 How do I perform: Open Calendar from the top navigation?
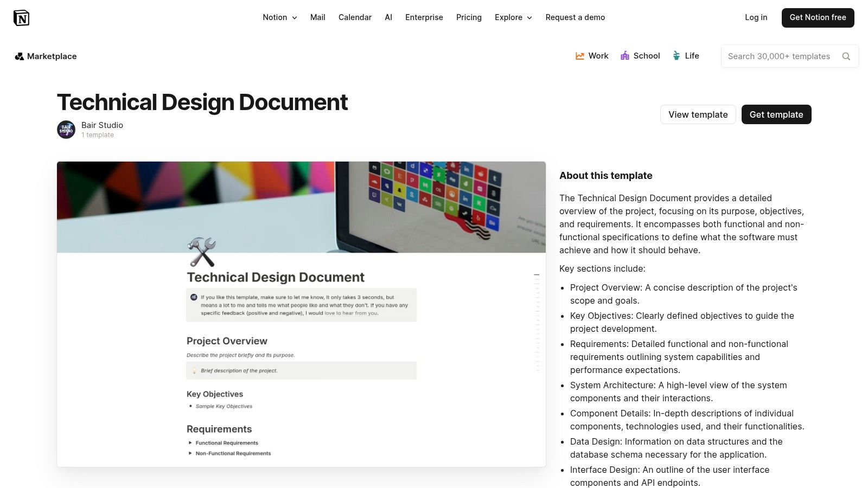click(x=355, y=17)
